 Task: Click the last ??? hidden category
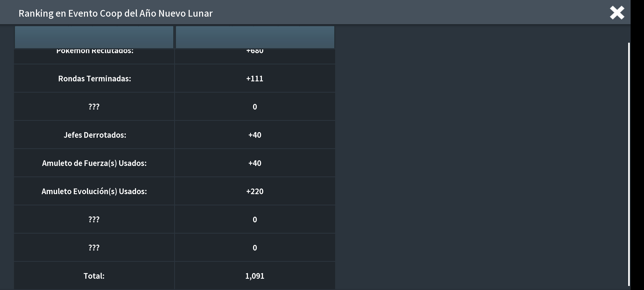[x=94, y=248]
